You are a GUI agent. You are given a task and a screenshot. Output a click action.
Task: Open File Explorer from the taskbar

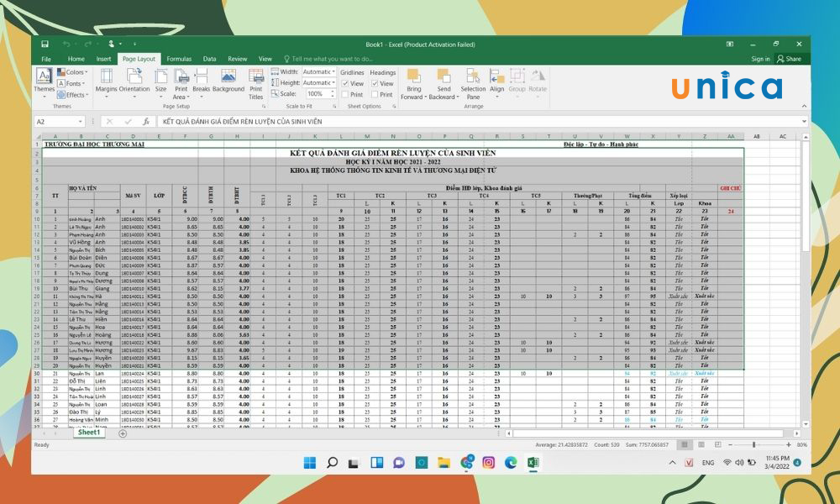tap(444, 462)
